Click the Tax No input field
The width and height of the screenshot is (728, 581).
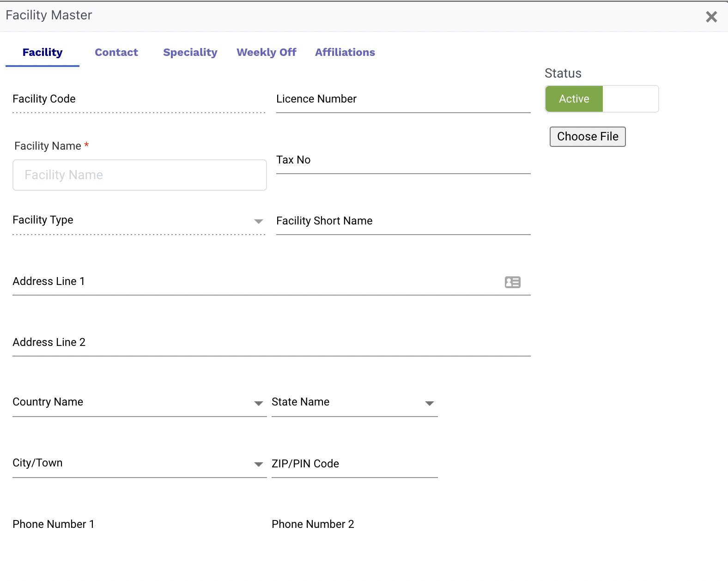(403, 161)
